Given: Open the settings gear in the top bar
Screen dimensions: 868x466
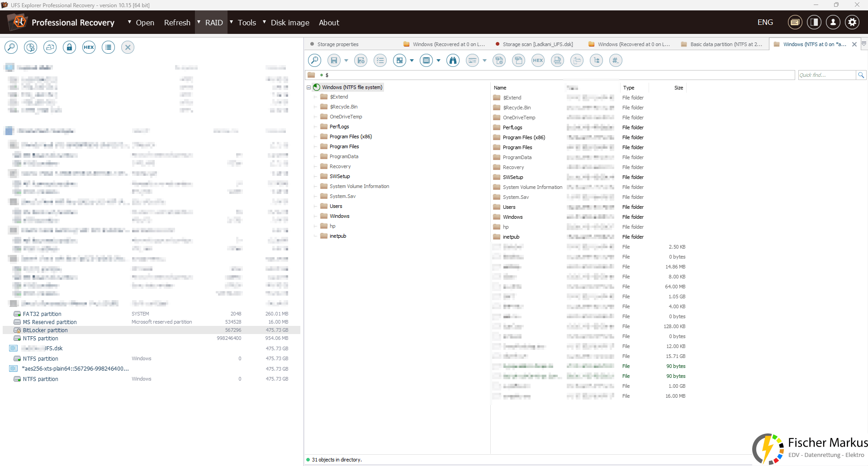Looking at the screenshot, I should pos(852,23).
